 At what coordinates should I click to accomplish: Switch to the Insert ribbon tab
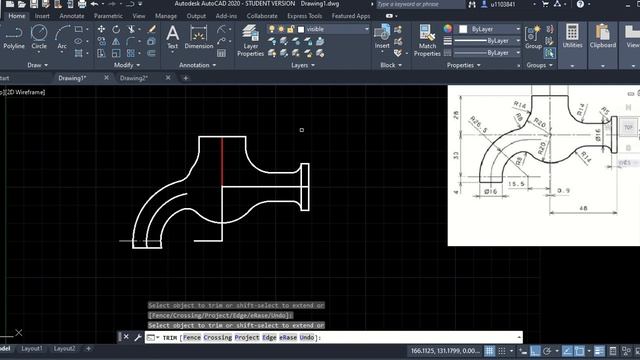tap(42, 16)
